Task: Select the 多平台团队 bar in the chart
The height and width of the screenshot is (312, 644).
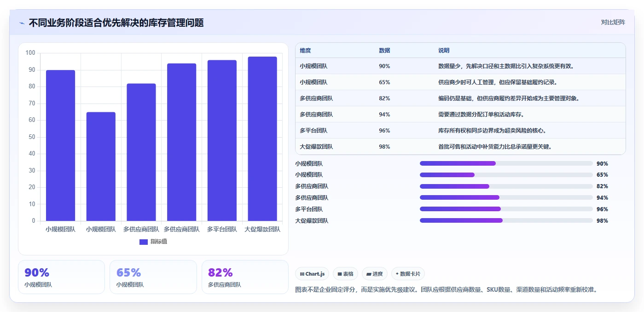Action: pos(222,140)
